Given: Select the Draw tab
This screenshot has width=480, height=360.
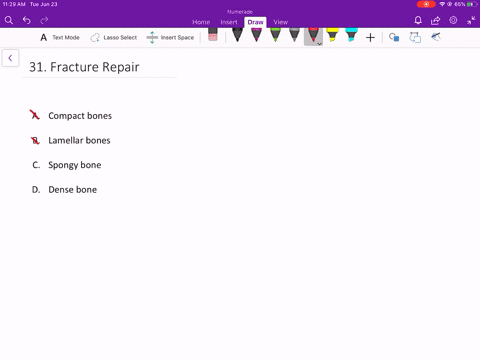Looking at the screenshot, I should [x=255, y=22].
